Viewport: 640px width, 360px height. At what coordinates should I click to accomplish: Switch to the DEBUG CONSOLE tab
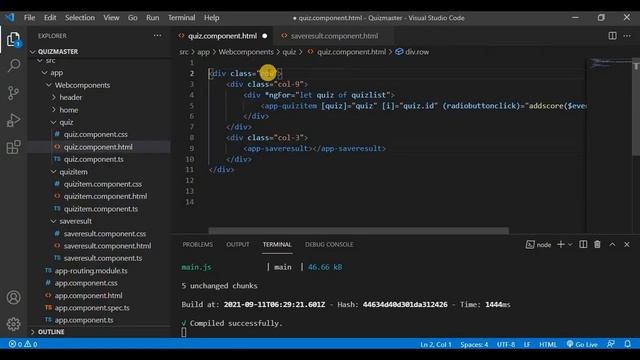pos(329,244)
